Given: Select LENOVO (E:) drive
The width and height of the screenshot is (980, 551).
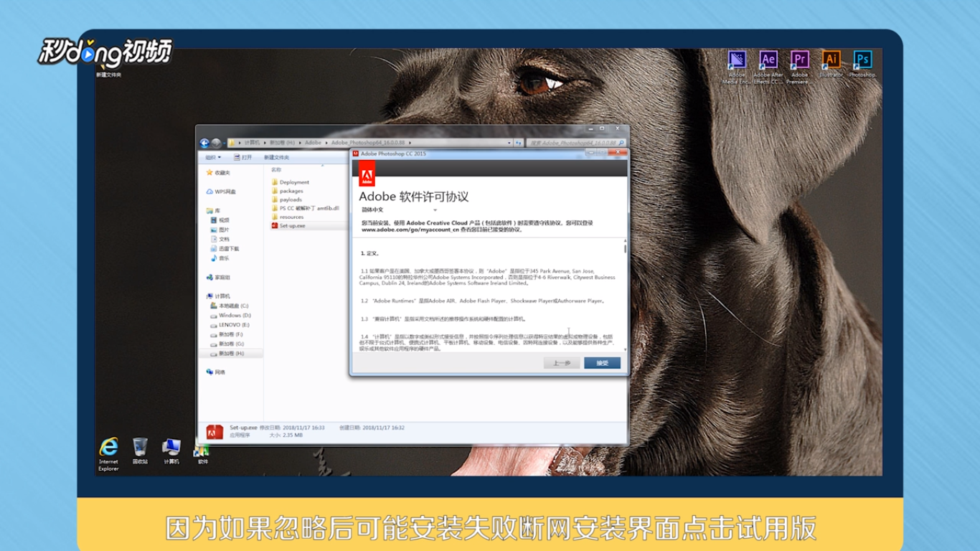Looking at the screenshot, I should tap(230, 324).
